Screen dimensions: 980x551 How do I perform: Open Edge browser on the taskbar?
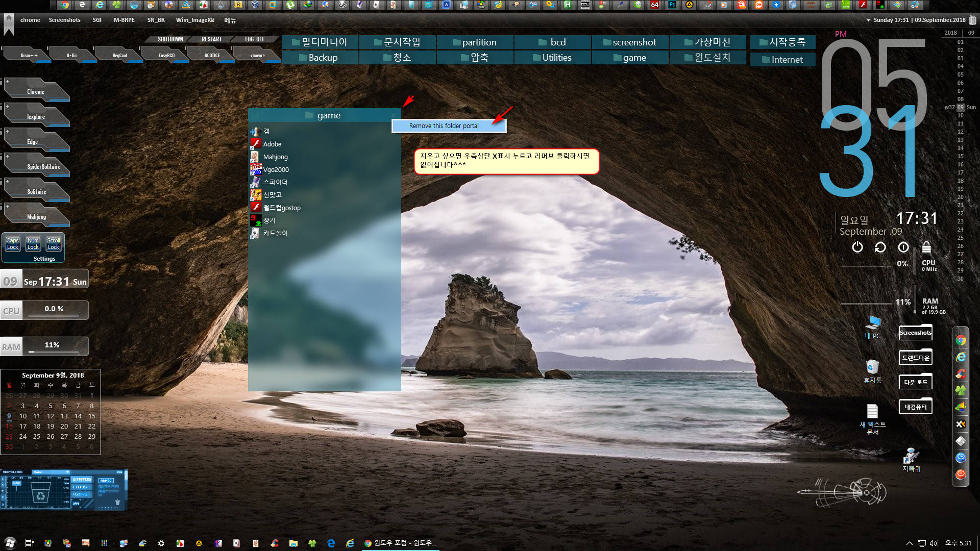331,543
